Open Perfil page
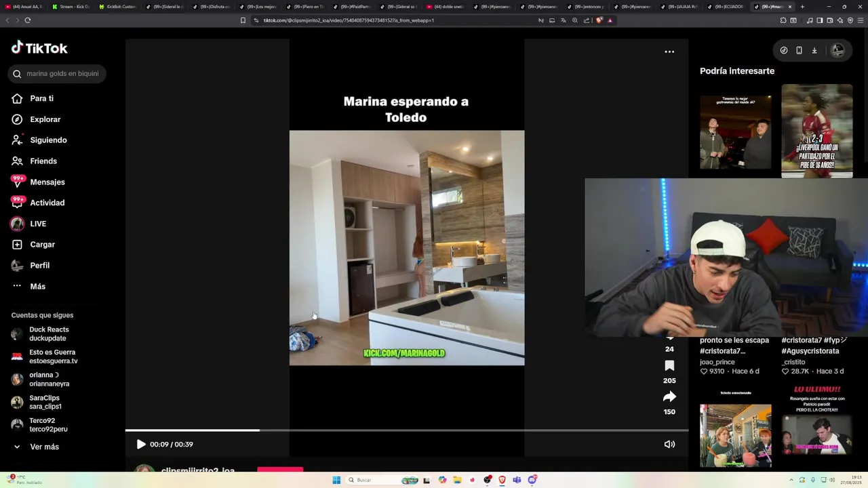 pos(31,266)
